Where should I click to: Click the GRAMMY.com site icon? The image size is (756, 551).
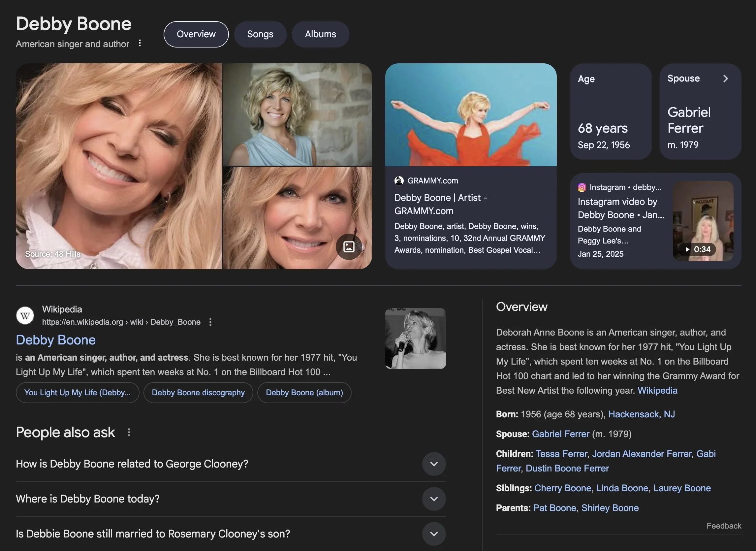pos(399,181)
